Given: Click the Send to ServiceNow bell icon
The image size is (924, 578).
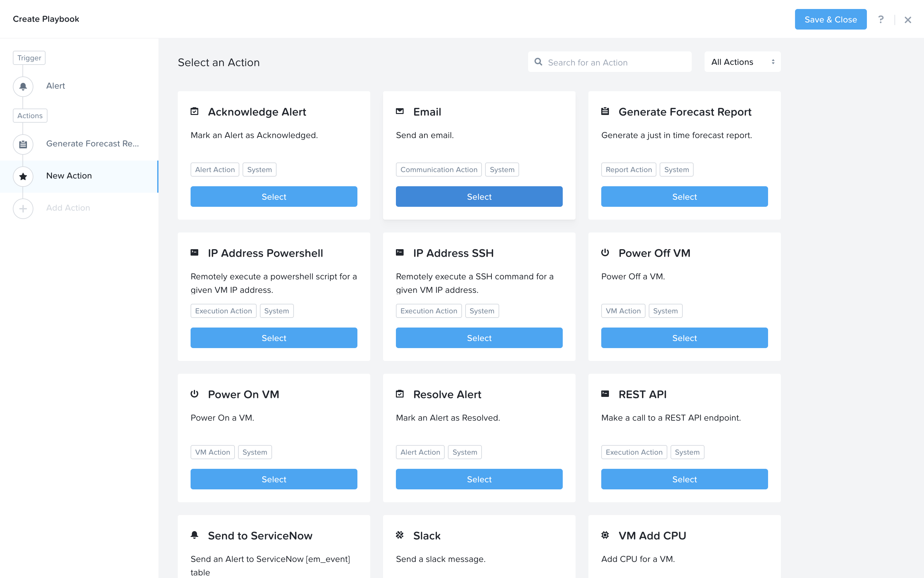Looking at the screenshot, I should tap(194, 535).
